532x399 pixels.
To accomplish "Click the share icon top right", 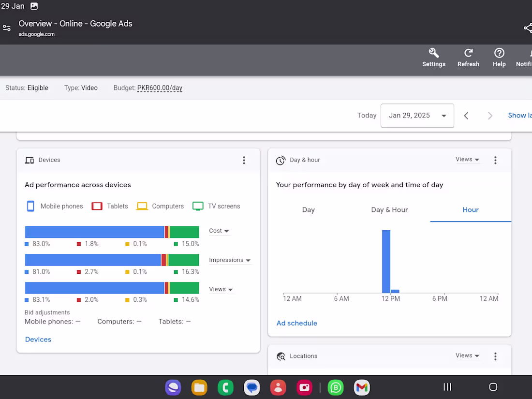I will [x=527, y=28].
